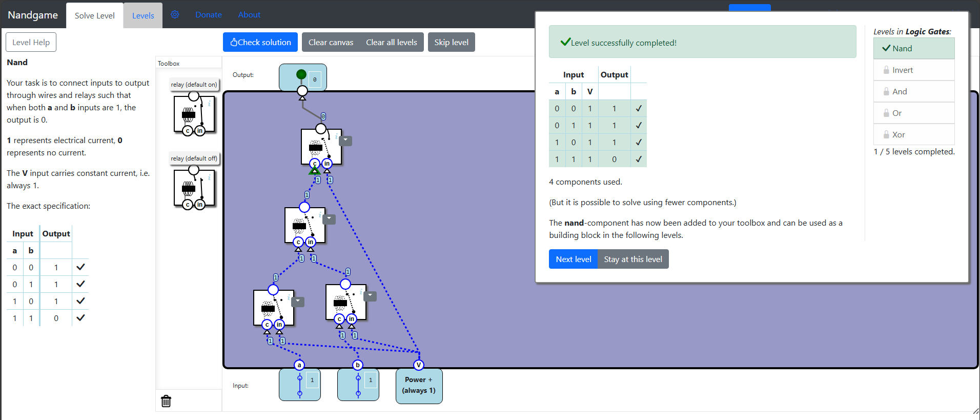Click the Power always 1 input box
Viewport: 980px width, 420px height.
tap(419, 386)
